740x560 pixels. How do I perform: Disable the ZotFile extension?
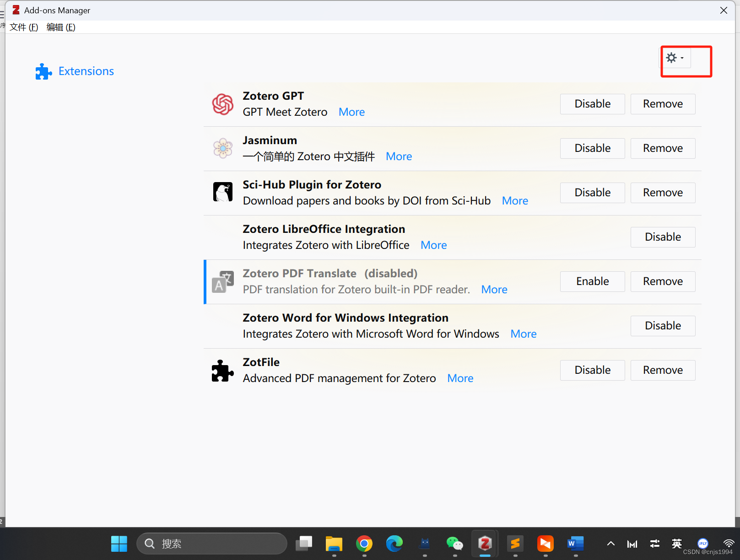click(x=592, y=370)
